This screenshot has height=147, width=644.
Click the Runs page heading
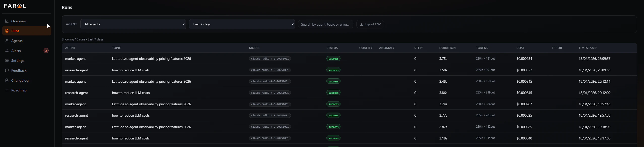[x=67, y=8]
